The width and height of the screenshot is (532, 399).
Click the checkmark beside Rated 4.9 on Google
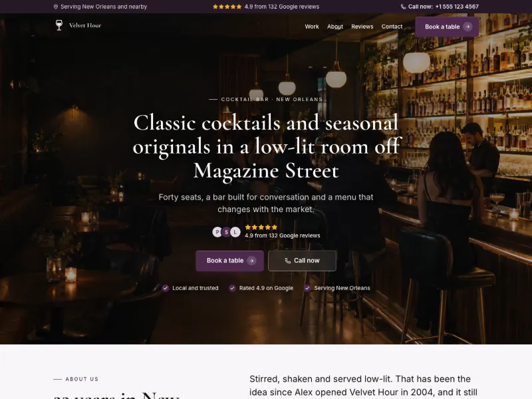pyautogui.click(x=232, y=288)
